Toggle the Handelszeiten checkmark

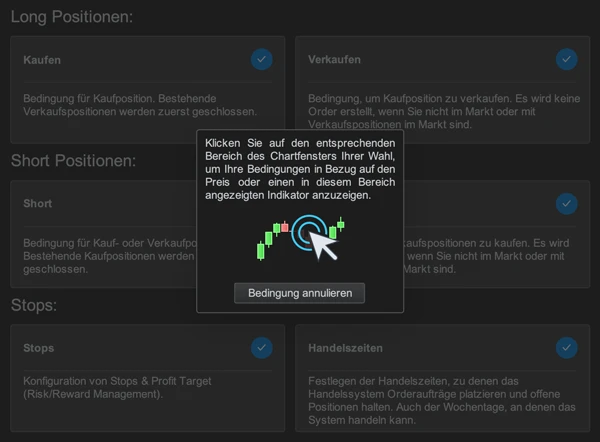point(567,348)
